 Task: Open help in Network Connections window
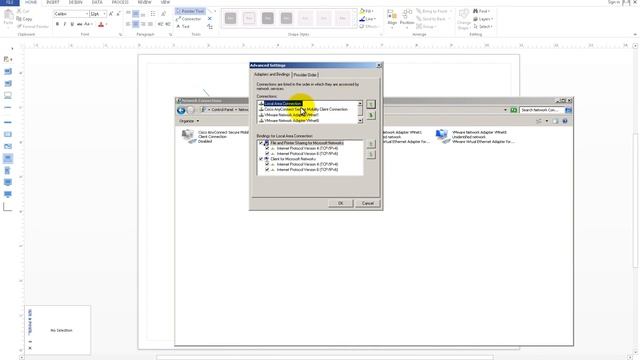tap(565, 121)
